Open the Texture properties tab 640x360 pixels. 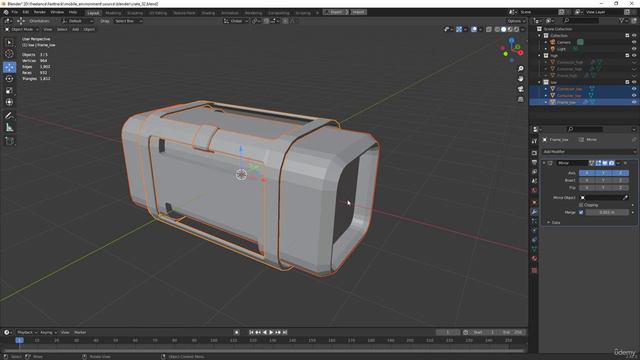click(x=534, y=270)
